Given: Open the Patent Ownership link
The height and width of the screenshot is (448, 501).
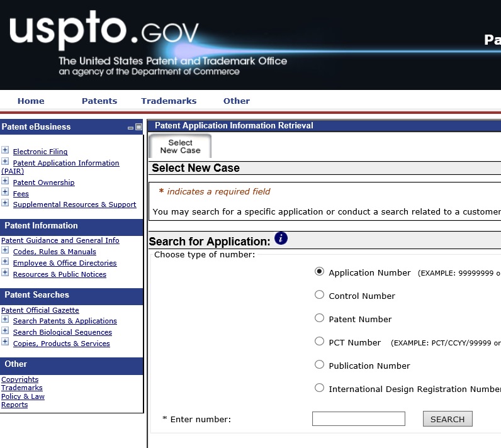Looking at the screenshot, I should (x=44, y=182).
